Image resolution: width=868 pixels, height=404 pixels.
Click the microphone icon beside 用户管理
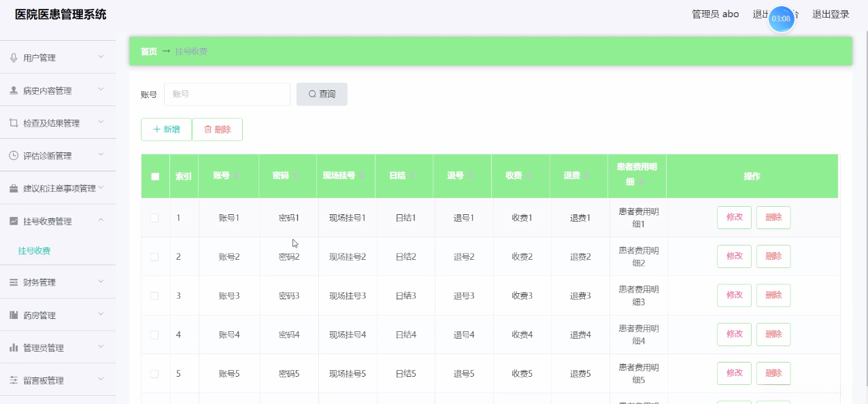(x=14, y=58)
